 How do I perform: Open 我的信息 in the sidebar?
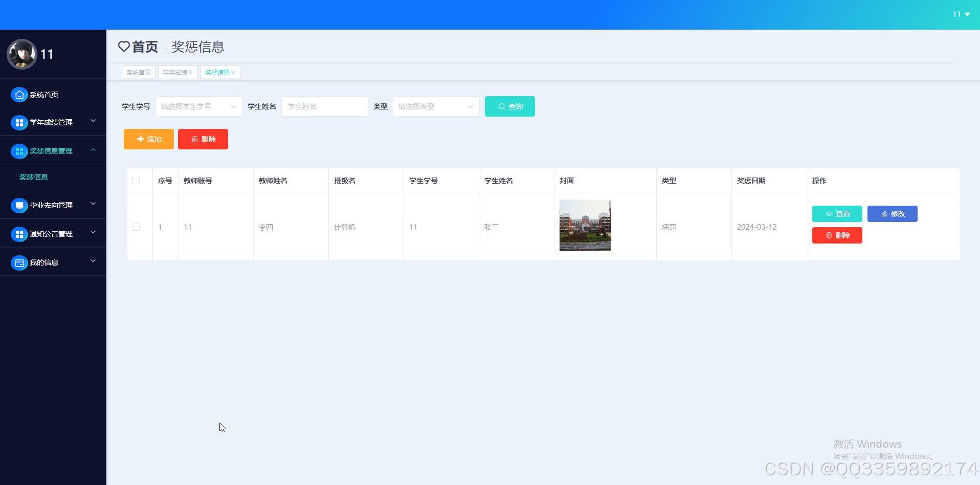pos(53,262)
